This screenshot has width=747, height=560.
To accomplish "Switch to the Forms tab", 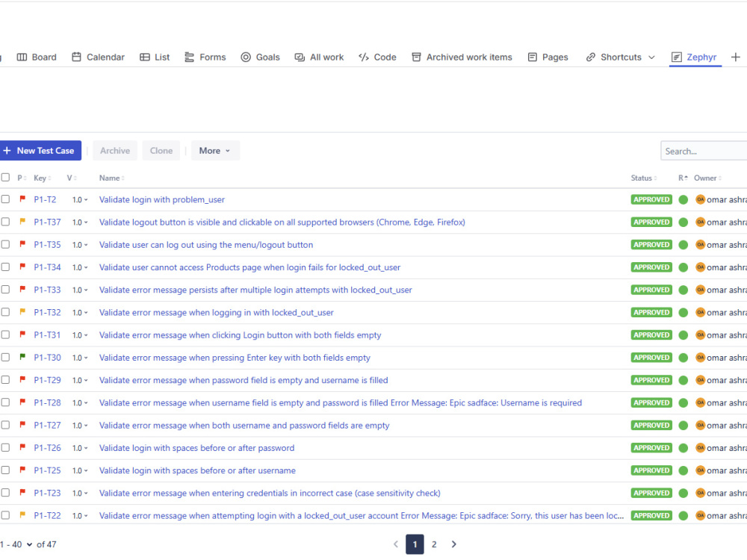I will (205, 57).
